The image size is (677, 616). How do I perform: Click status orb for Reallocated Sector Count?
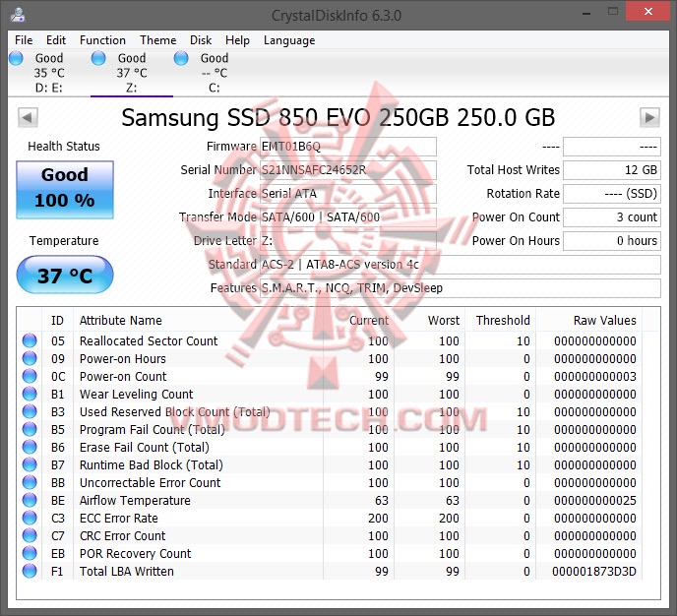(x=30, y=340)
